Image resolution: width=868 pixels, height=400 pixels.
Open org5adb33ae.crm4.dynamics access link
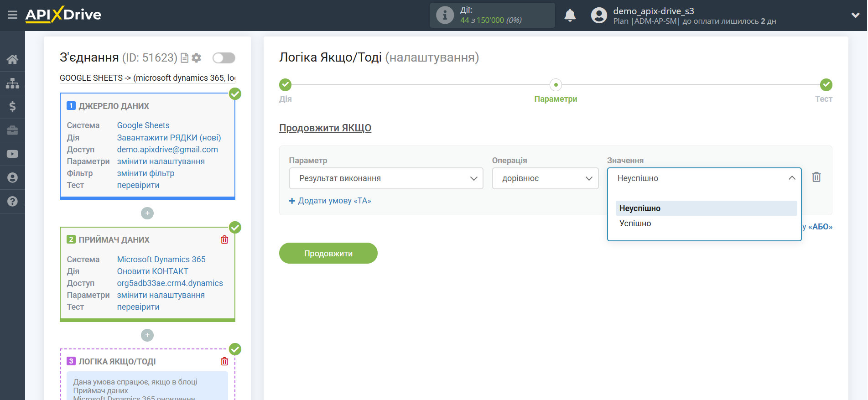[170, 283]
